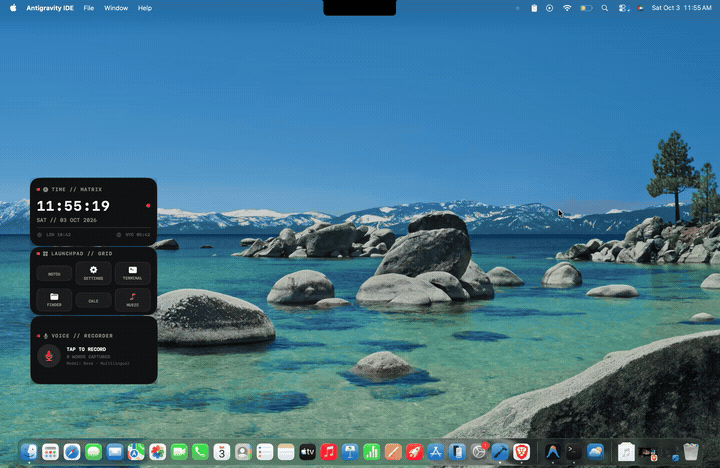Viewport: 720px width, 468px height.
Task: Open Maps from the Dock
Action: [x=136, y=452]
